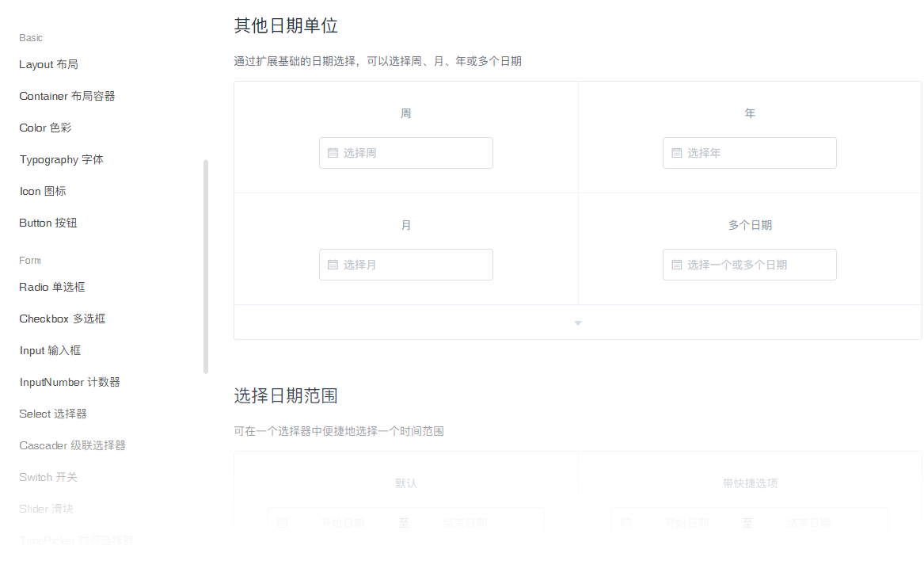Image resolution: width=924 pixels, height=561 pixels.
Task: Select Icon 图标 in sidebar
Action: point(43,191)
